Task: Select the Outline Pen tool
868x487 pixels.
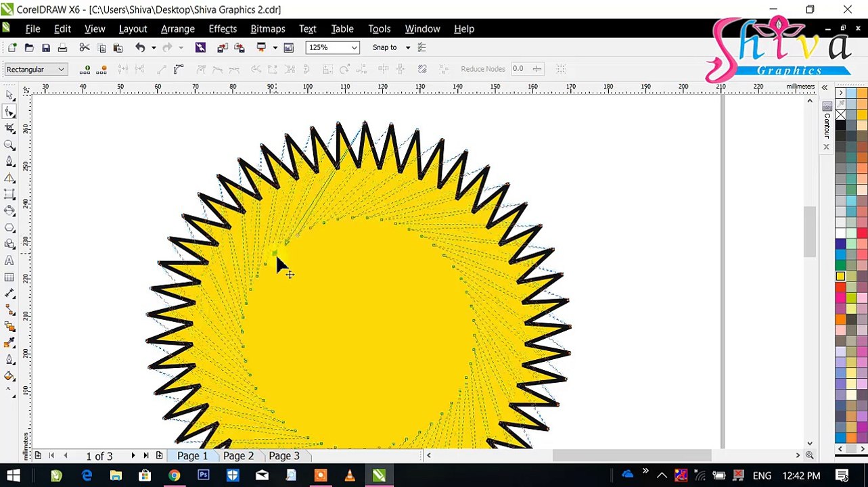Action: 9,359
